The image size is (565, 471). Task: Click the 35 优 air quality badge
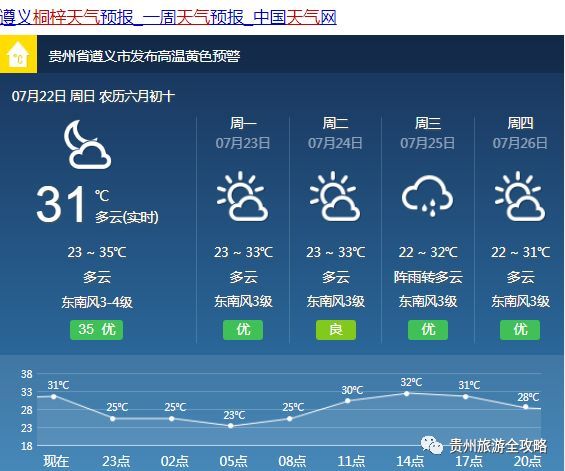click(x=97, y=330)
